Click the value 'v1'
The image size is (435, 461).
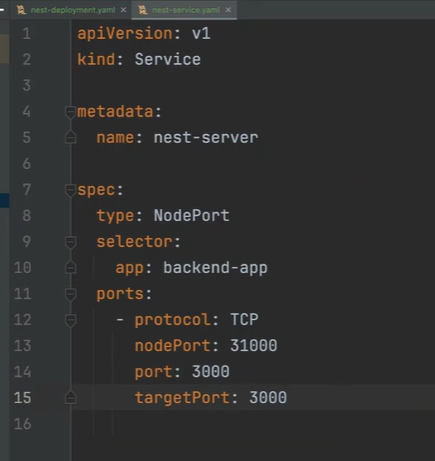tap(201, 34)
